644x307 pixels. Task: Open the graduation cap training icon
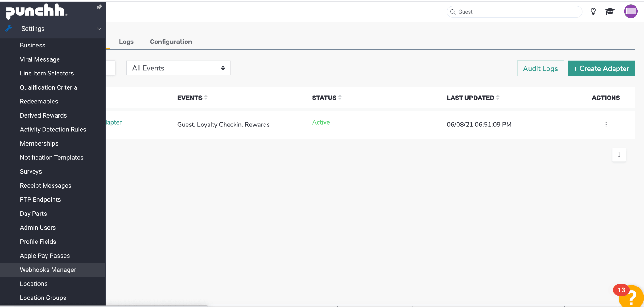pos(610,12)
